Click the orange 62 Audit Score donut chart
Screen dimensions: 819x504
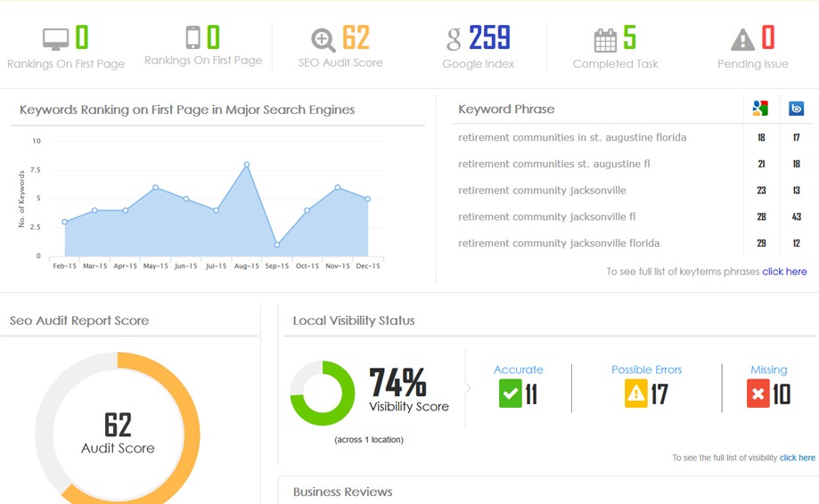(118, 428)
